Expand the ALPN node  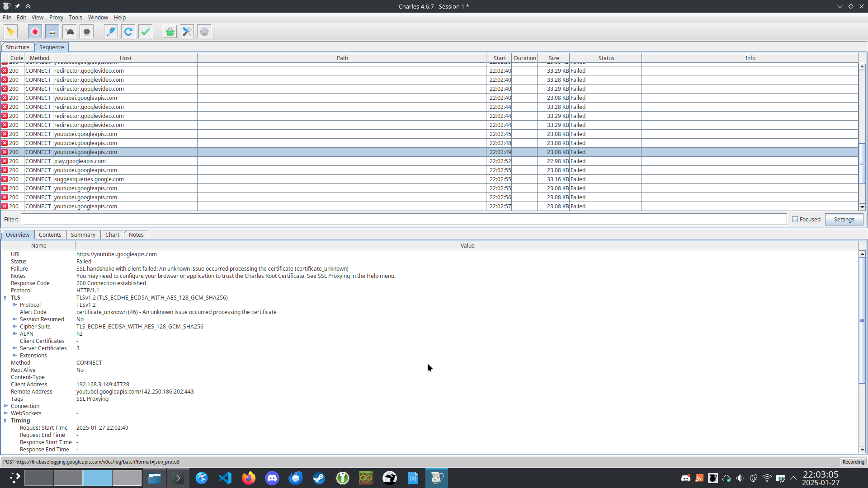click(15, 334)
